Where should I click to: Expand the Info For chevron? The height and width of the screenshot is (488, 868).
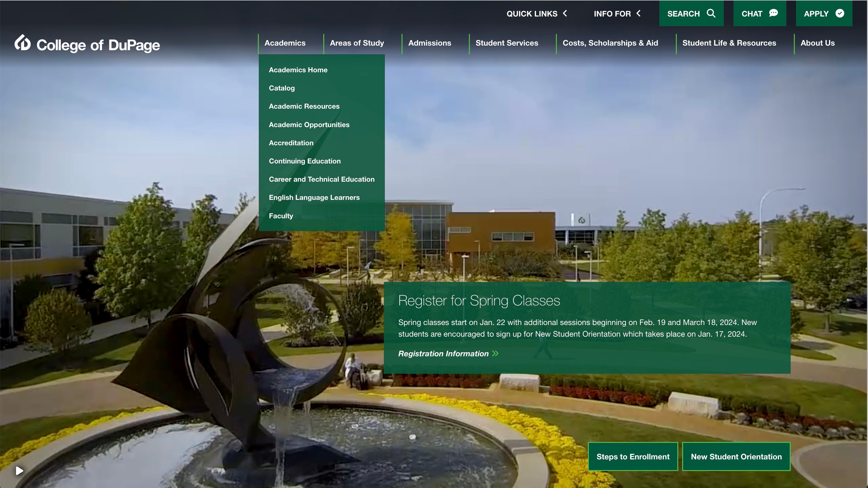pos(639,14)
